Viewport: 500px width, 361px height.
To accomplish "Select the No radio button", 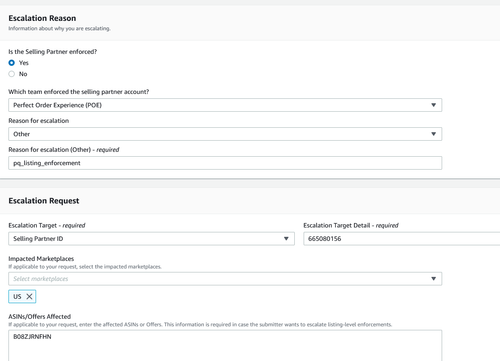I will click(x=12, y=74).
